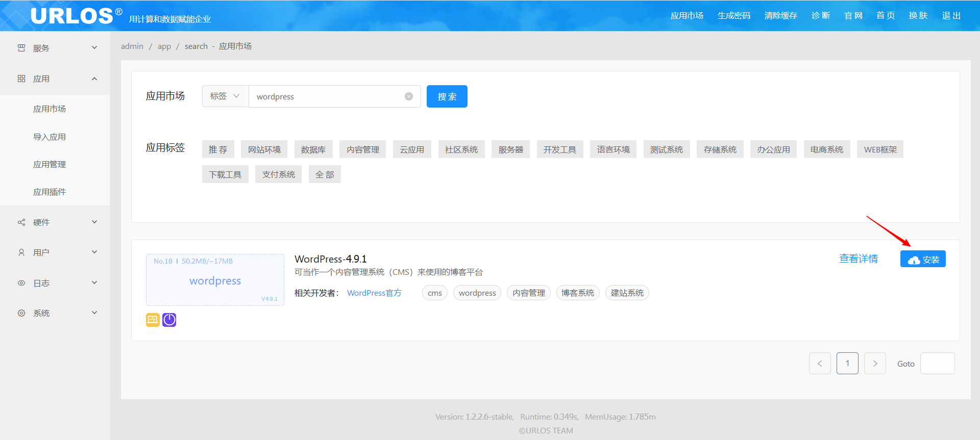Image resolution: width=980 pixels, height=440 pixels.
Task: Click the app breadcrumb
Action: (164, 46)
